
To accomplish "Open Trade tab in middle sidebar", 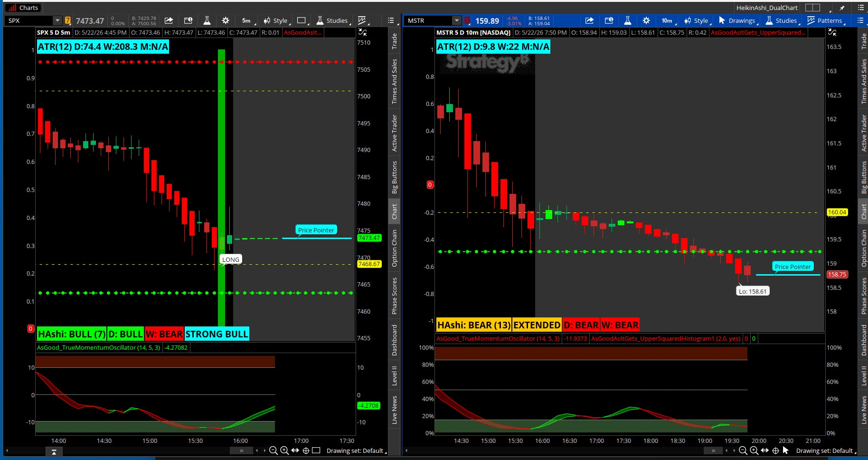I will click(394, 41).
